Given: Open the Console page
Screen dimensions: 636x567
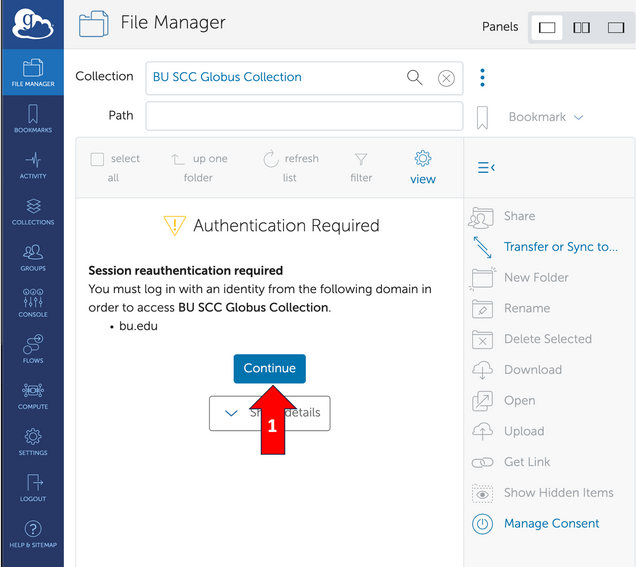Looking at the screenshot, I should point(33,303).
